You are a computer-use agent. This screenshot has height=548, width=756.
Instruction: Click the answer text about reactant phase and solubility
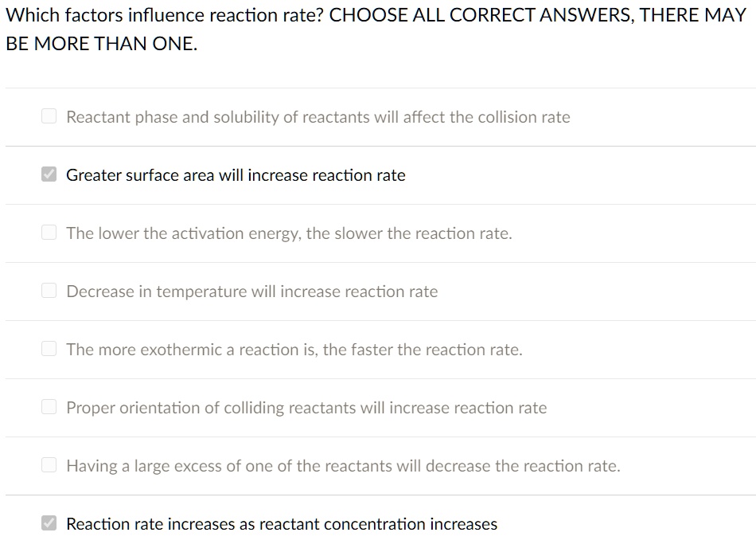coord(318,116)
